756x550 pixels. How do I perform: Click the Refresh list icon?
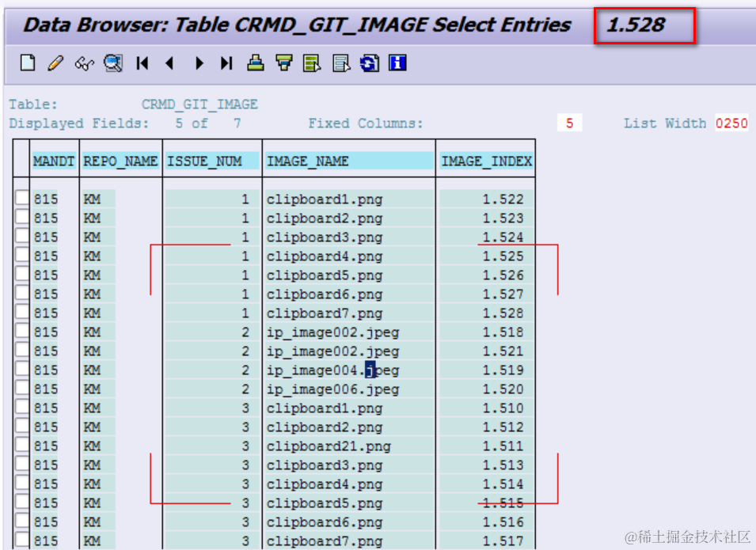(x=370, y=63)
